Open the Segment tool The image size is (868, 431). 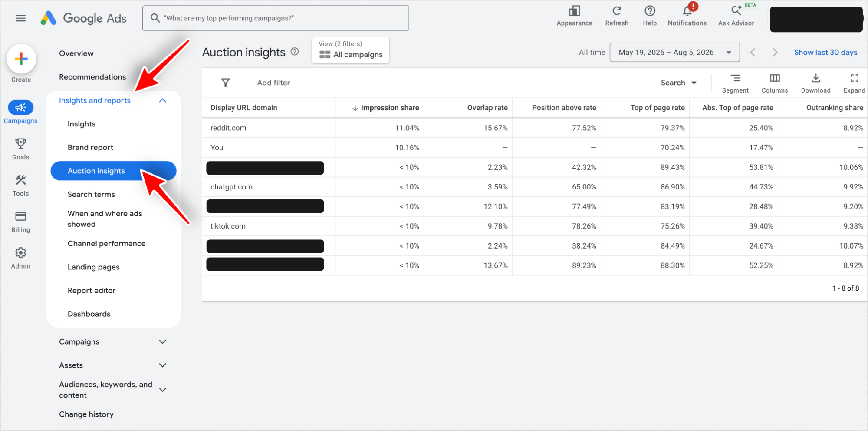coord(735,83)
